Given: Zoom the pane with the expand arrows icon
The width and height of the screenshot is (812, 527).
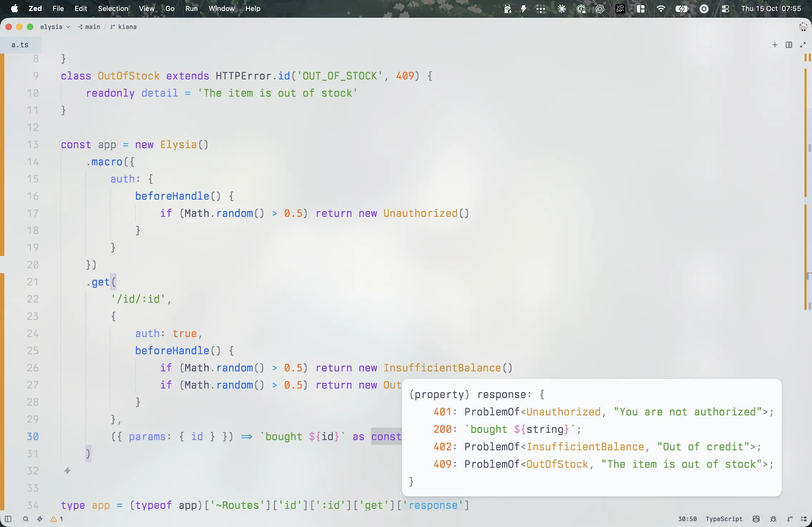Looking at the screenshot, I should [x=803, y=45].
